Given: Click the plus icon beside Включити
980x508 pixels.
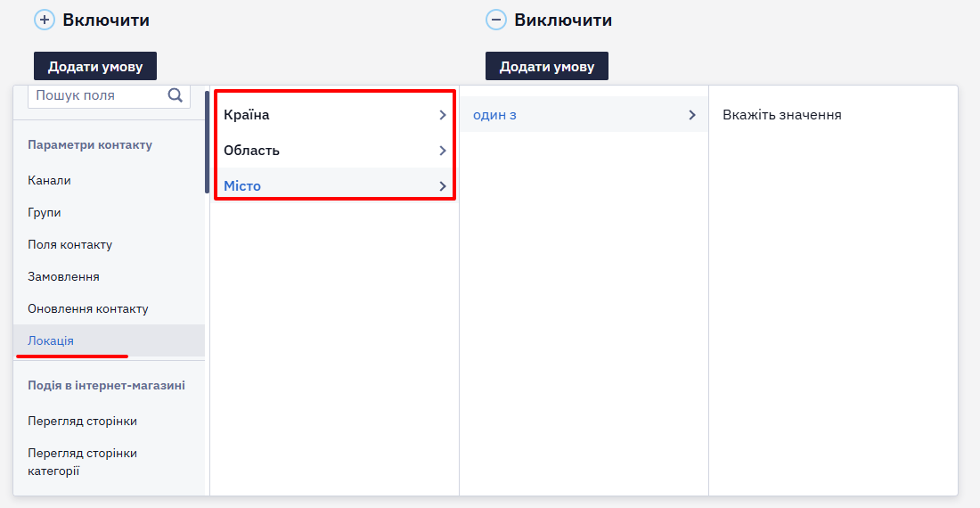Looking at the screenshot, I should point(45,20).
